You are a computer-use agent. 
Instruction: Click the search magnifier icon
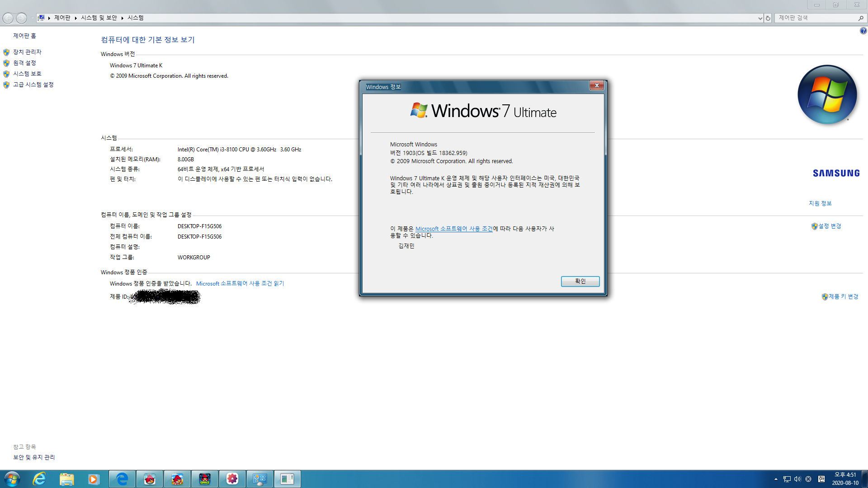(x=860, y=18)
